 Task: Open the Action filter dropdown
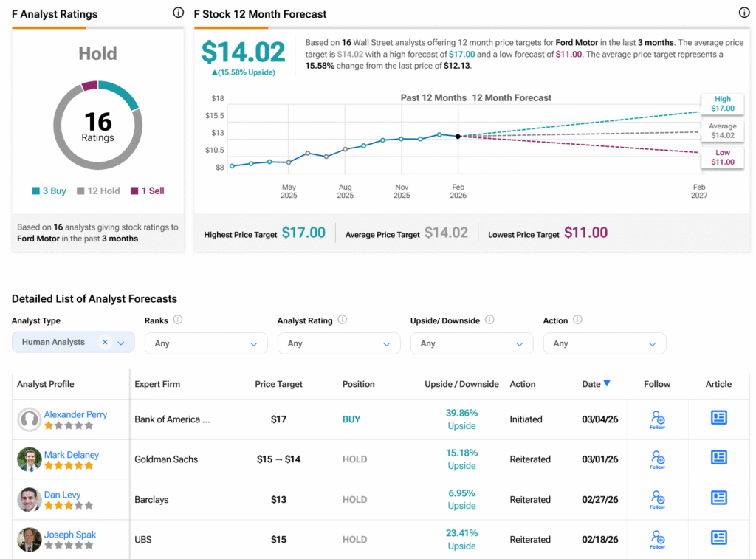[605, 343]
